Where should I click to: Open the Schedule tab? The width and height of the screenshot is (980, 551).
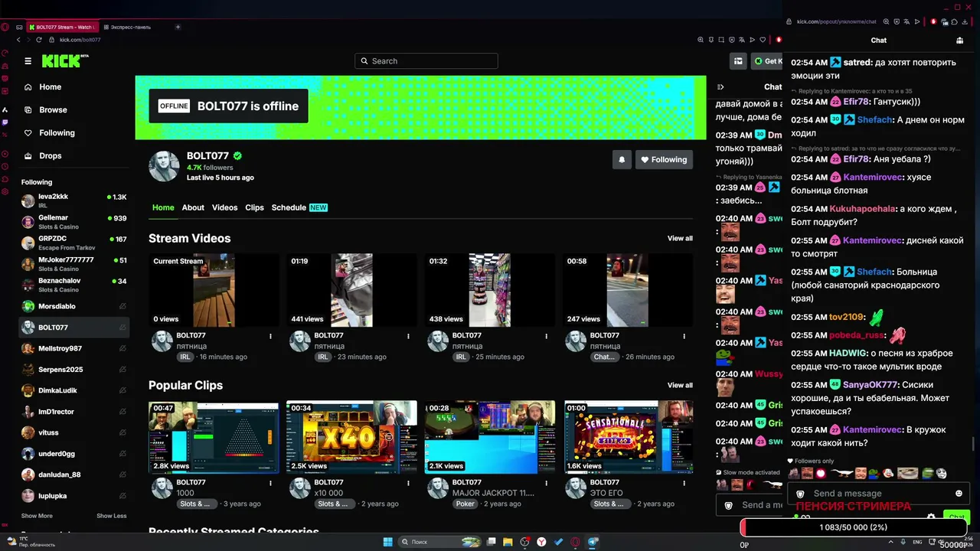pos(299,207)
